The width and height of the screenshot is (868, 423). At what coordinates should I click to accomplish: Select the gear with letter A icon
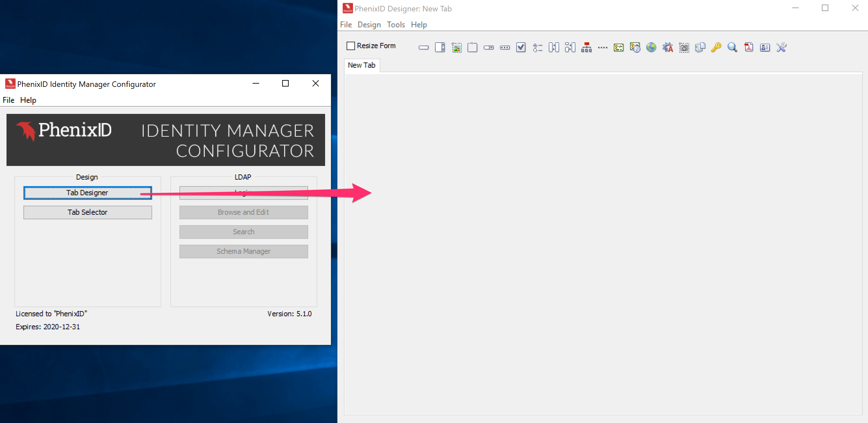[x=667, y=47]
